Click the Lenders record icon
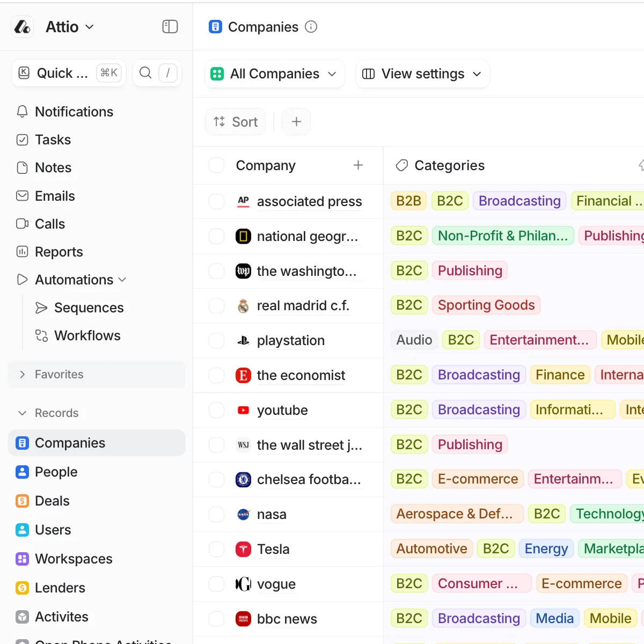Screen dimensions: 644x644 [x=22, y=588]
